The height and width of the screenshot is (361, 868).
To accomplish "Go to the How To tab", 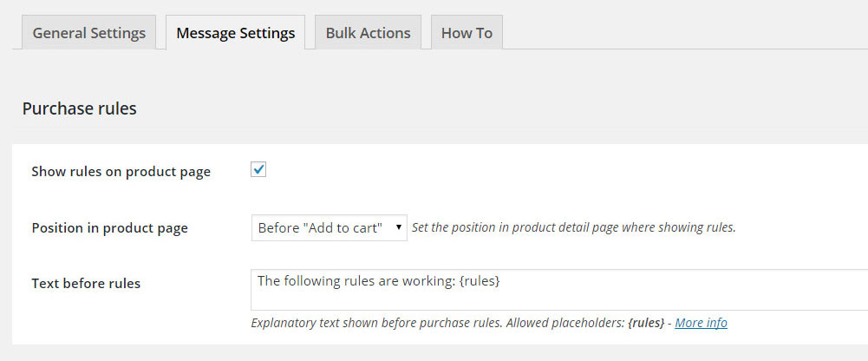I will coord(467,33).
